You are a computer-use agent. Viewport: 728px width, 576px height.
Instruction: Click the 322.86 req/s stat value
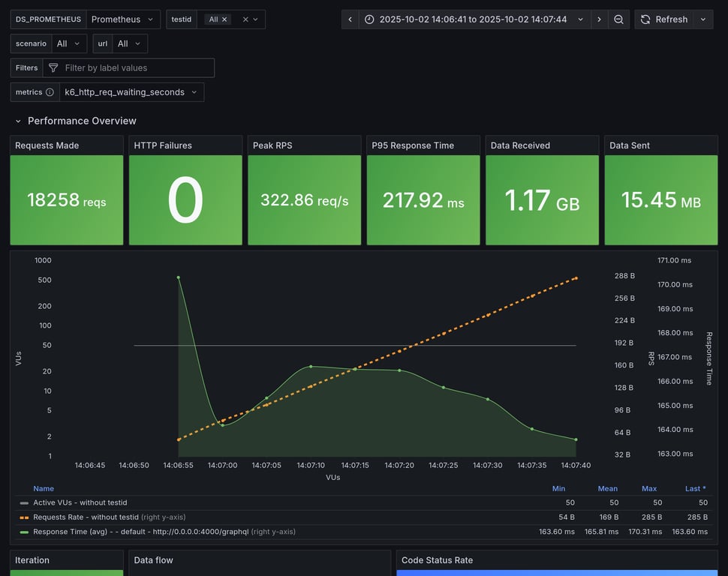click(304, 200)
